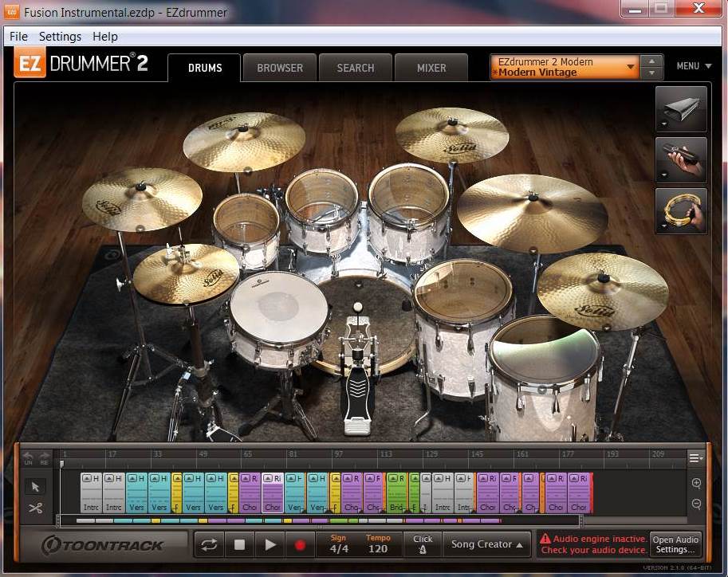The height and width of the screenshot is (577, 728).
Task: Open the File menu
Action: pos(18,36)
